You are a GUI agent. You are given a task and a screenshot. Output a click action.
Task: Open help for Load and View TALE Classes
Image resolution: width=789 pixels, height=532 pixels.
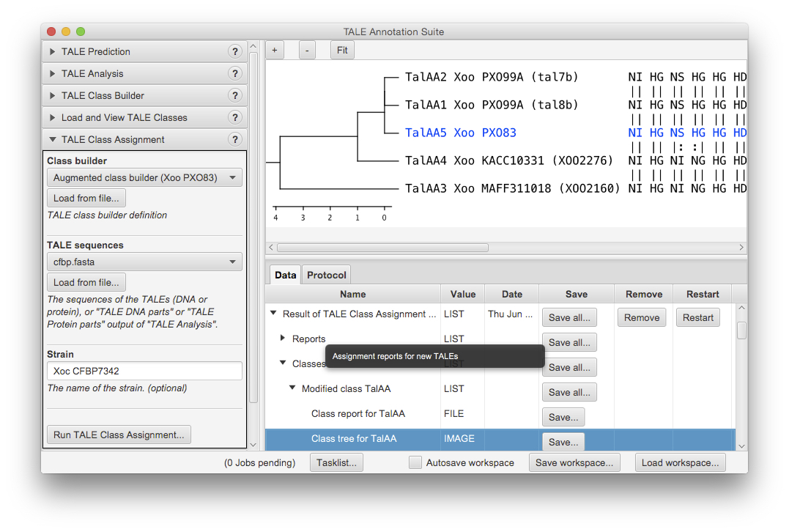click(234, 117)
